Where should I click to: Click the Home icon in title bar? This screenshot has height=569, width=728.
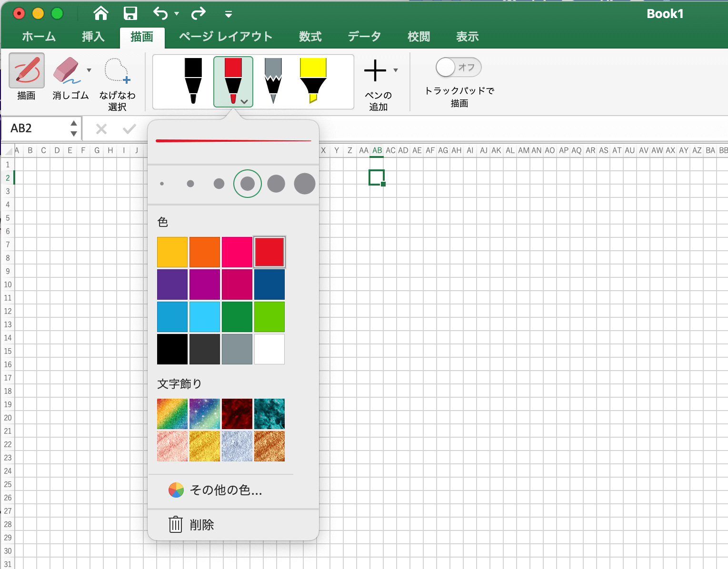tap(101, 13)
